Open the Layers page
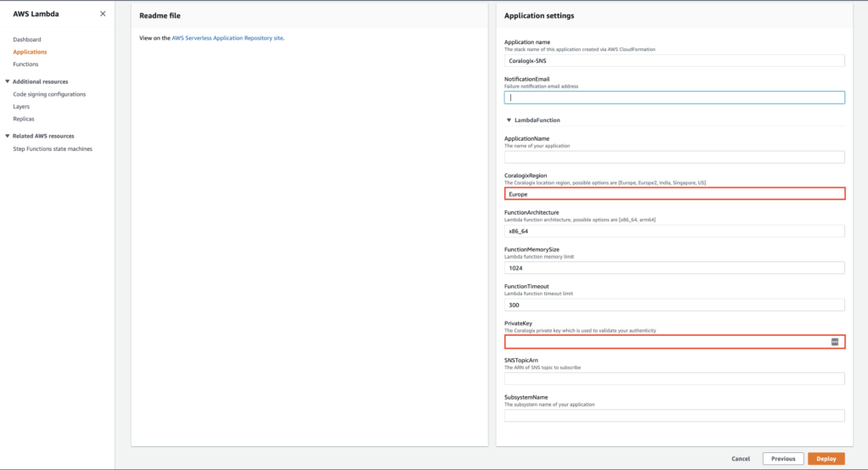This screenshot has height=470, width=868. [x=21, y=107]
